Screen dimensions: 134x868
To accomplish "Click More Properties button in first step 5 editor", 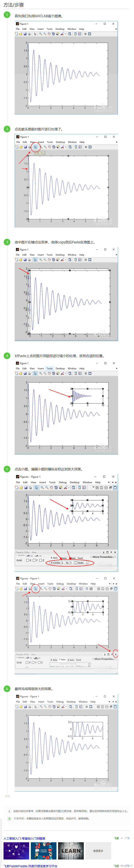I will click(x=103, y=557).
